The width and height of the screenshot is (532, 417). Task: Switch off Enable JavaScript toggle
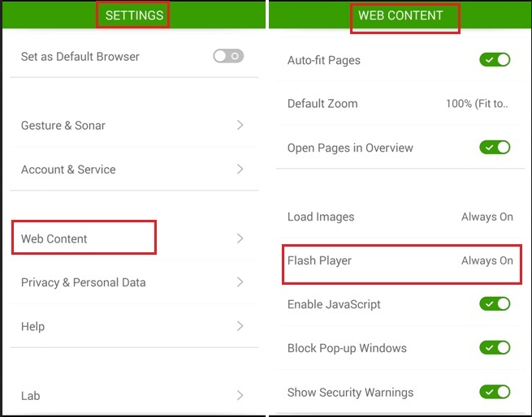click(x=494, y=304)
